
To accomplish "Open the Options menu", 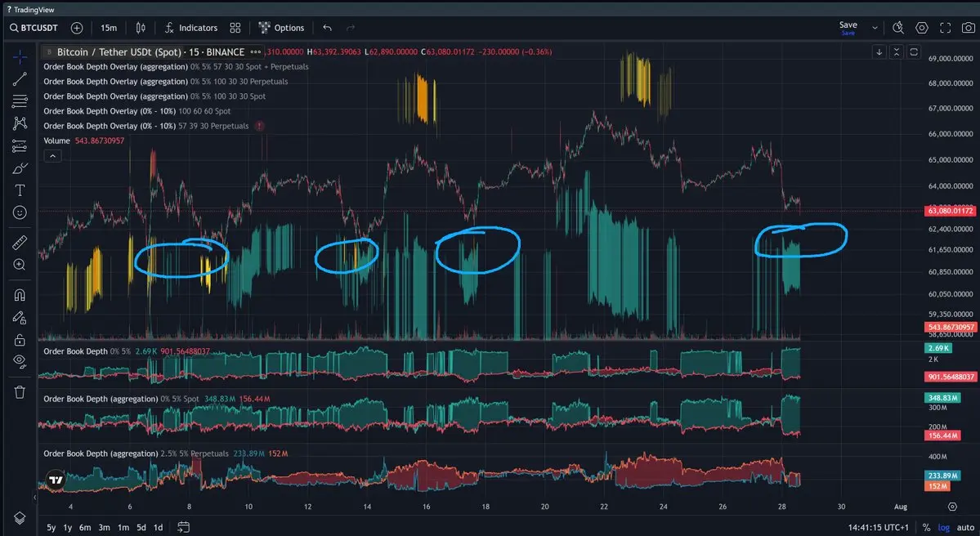I will pos(281,28).
